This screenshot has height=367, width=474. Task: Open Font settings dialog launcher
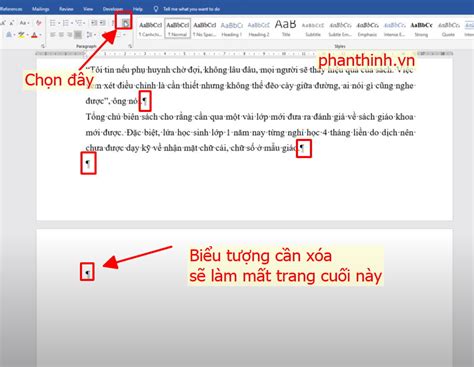pos(43,46)
